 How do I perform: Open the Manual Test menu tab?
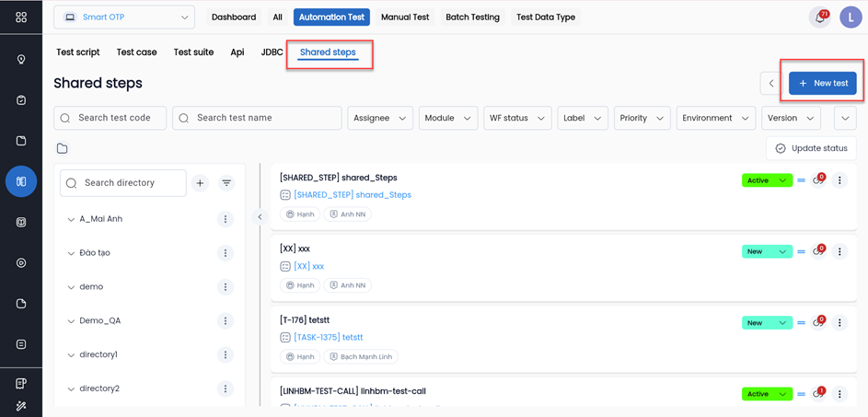click(405, 17)
